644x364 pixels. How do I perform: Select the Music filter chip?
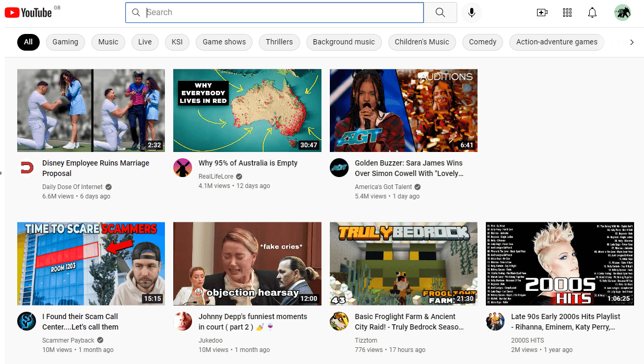tap(108, 42)
